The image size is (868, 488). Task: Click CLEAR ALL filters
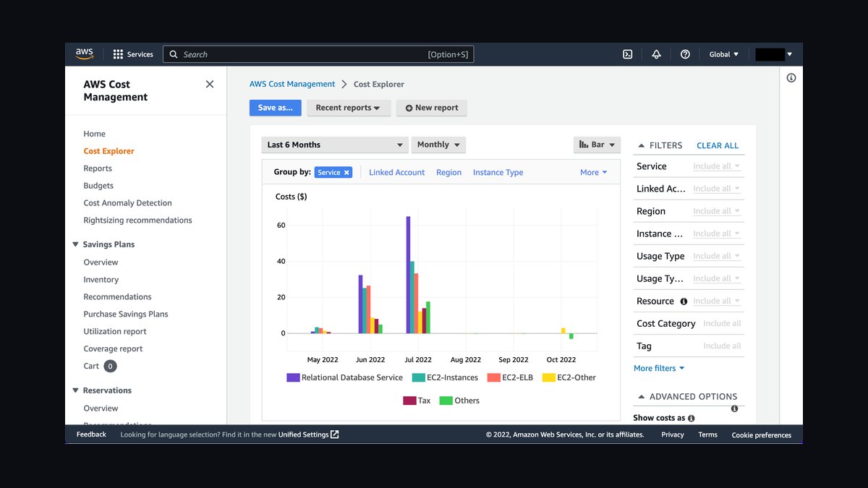coord(718,145)
